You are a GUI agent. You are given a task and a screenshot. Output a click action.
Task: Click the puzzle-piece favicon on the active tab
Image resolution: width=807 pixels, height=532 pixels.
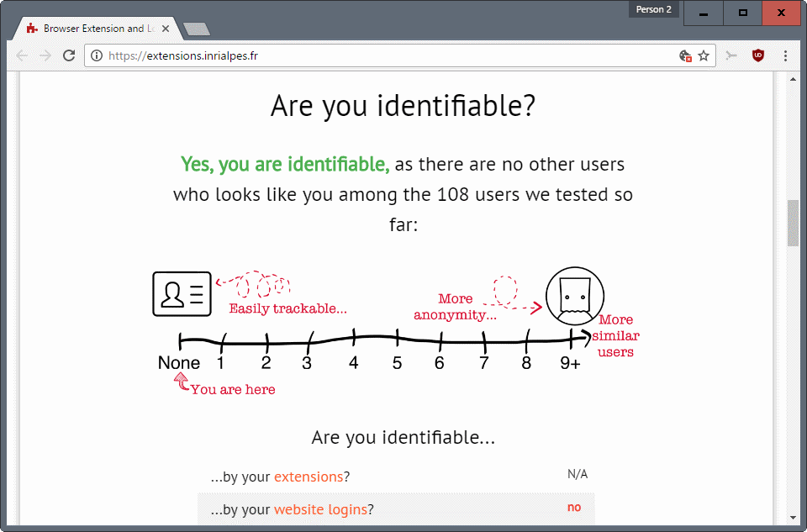pyautogui.click(x=31, y=28)
